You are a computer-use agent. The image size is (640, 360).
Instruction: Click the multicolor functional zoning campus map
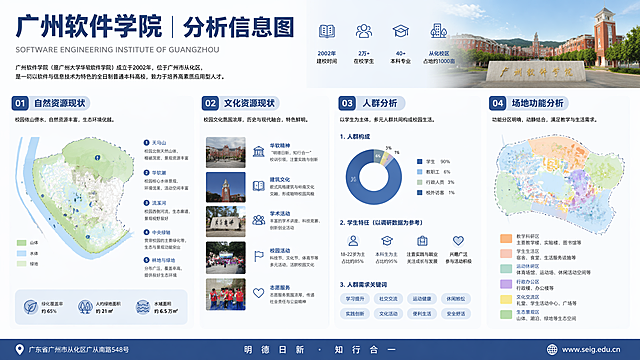coord(559,184)
